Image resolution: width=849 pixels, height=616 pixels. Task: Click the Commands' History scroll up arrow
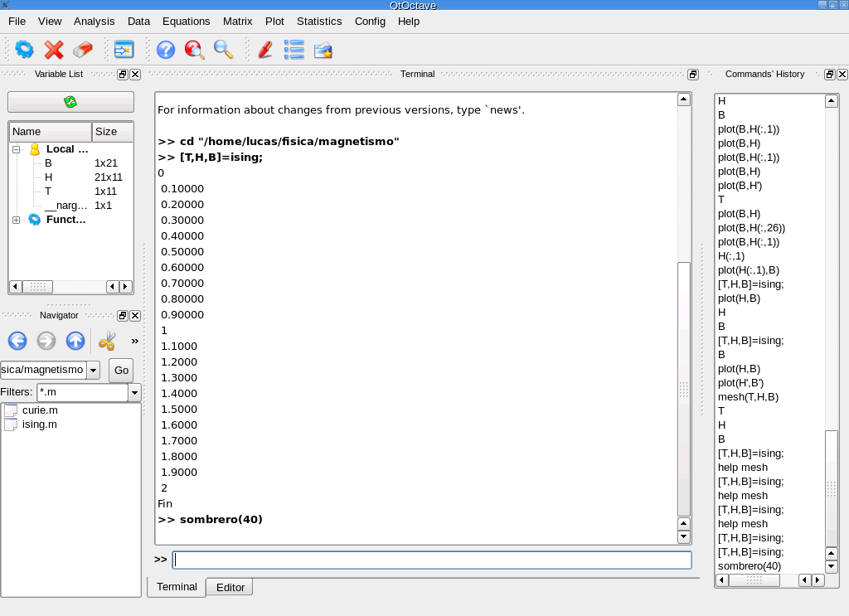tap(832, 101)
